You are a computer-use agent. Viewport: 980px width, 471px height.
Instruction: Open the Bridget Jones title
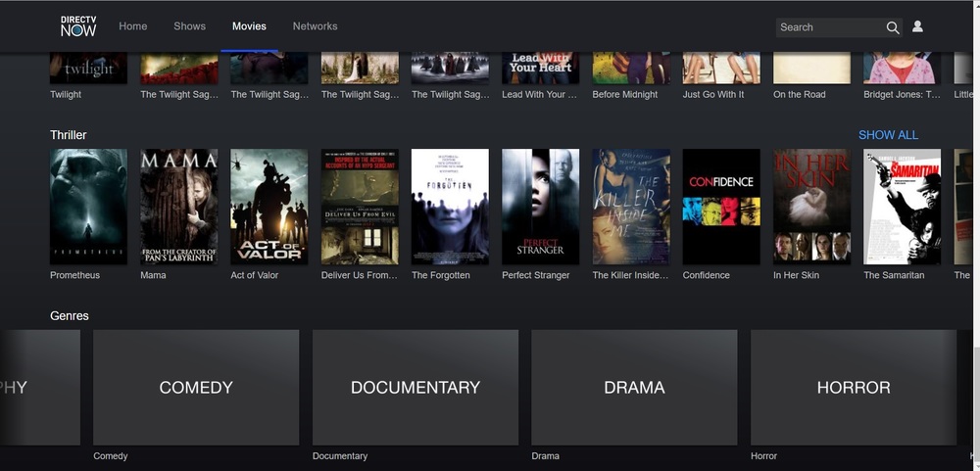coord(902,94)
